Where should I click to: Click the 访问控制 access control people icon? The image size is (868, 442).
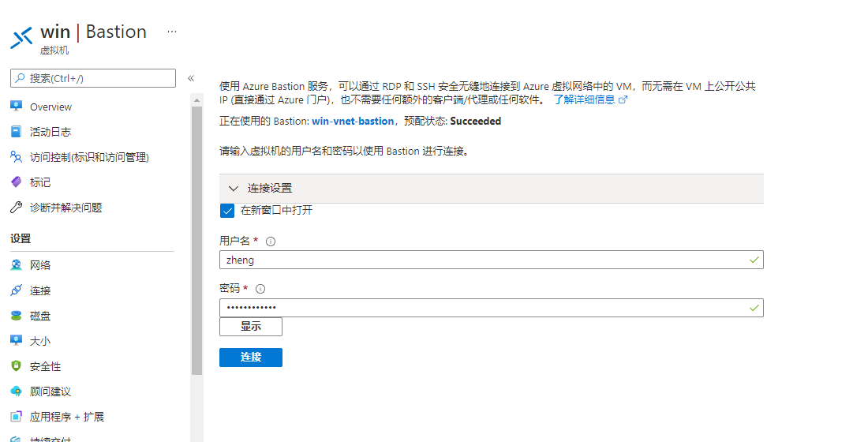(x=16, y=157)
